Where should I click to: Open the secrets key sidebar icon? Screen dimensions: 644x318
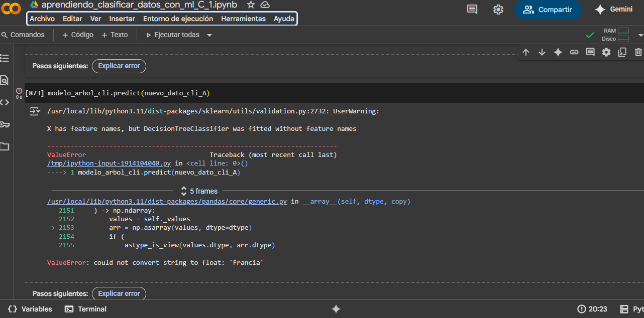coord(5,124)
